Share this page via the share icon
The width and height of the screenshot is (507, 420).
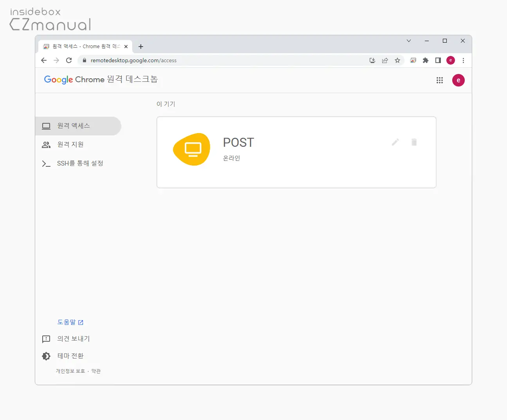[385, 60]
